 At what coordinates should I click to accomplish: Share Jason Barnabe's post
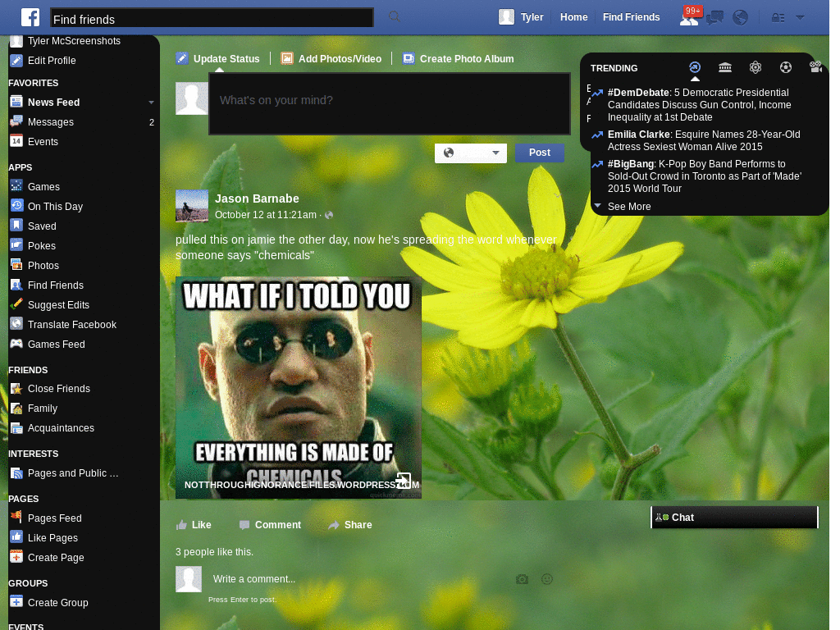(349, 525)
